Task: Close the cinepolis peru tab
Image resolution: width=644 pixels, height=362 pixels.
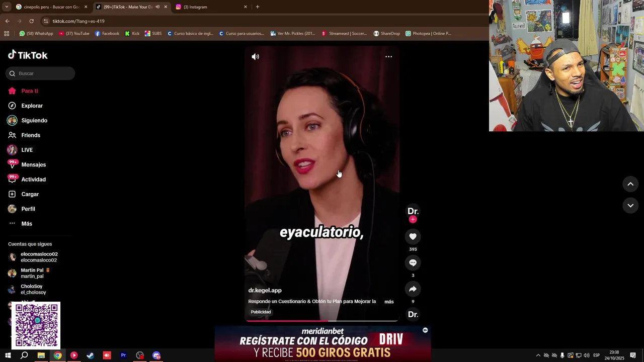Action: click(86, 7)
